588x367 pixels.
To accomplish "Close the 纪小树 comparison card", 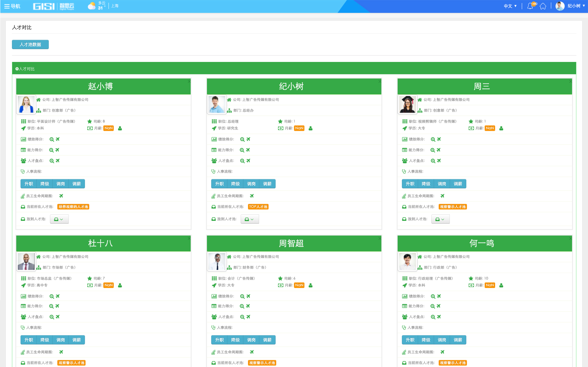I will click(x=379, y=81).
